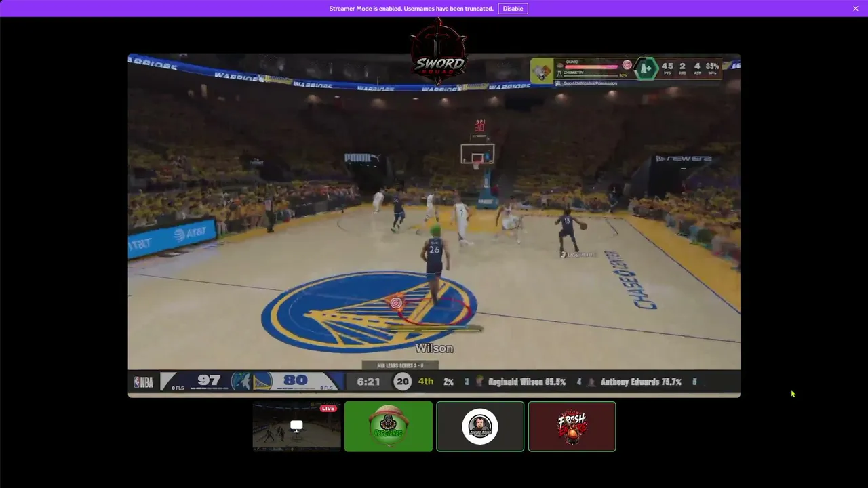This screenshot has height=488, width=868.
Task: Select the LIVE stream preview thumbnail
Action: (x=296, y=426)
